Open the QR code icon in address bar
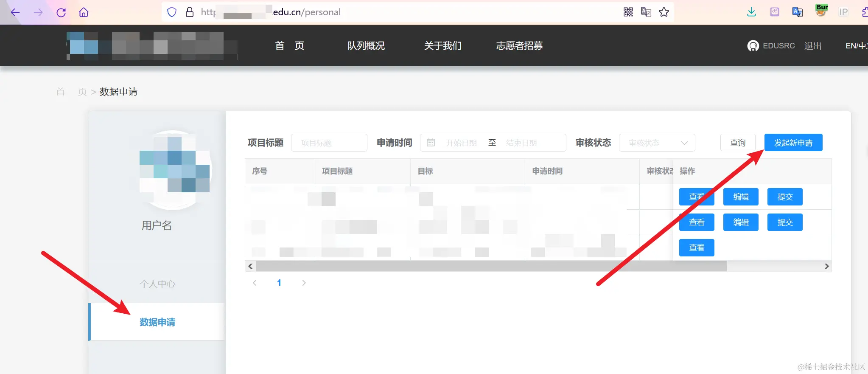868x374 pixels. tap(628, 12)
